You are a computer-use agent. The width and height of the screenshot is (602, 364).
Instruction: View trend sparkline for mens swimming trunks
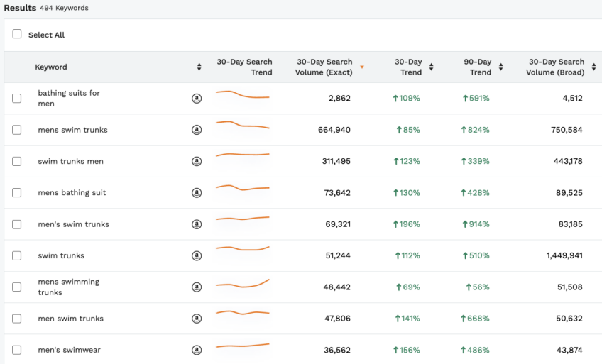(243, 284)
